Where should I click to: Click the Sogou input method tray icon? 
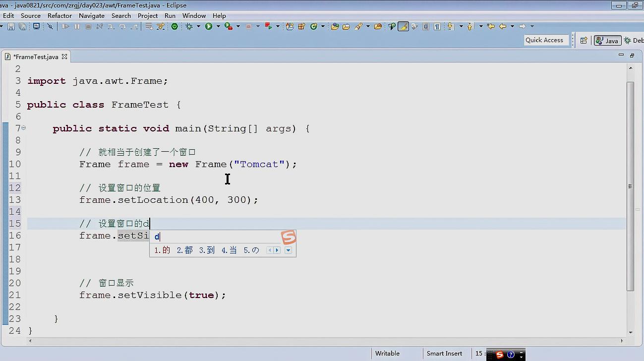point(500,355)
